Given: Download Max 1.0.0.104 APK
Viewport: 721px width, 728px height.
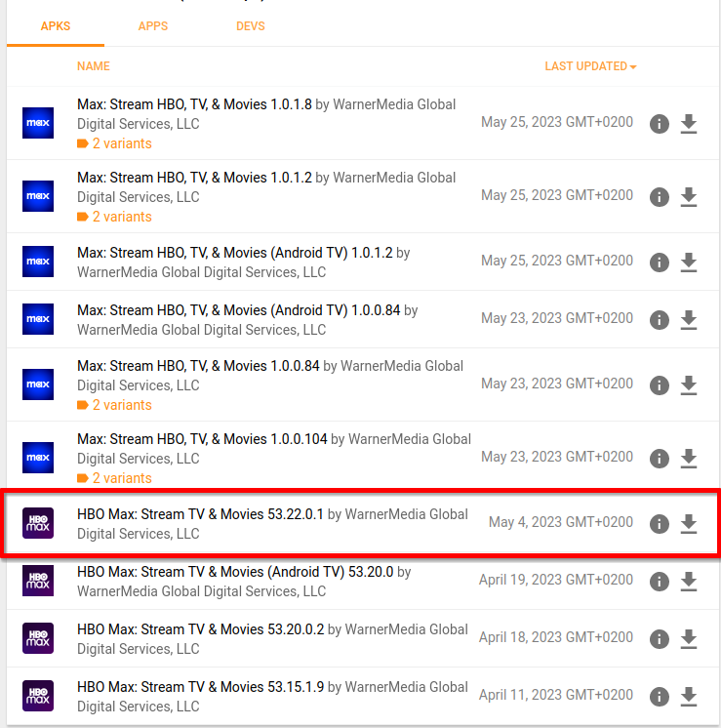Looking at the screenshot, I should point(689,459).
